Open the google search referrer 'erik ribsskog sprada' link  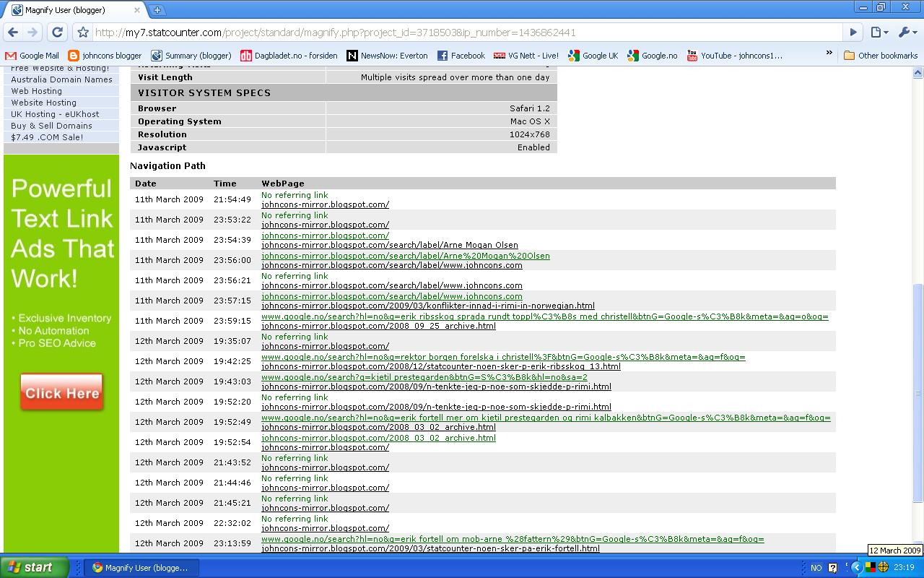[x=545, y=316]
